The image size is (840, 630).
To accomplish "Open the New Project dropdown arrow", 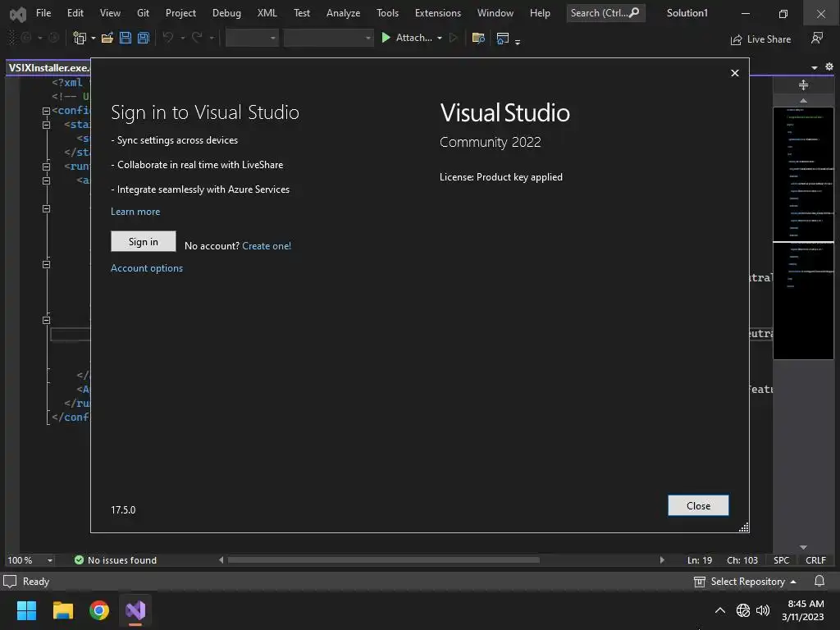I will tap(94, 38).
